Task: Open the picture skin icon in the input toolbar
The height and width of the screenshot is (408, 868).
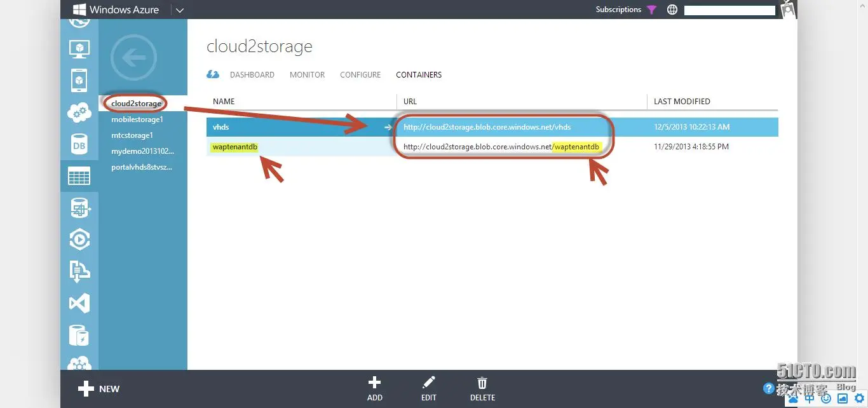Action: click(x=843, y=398)
